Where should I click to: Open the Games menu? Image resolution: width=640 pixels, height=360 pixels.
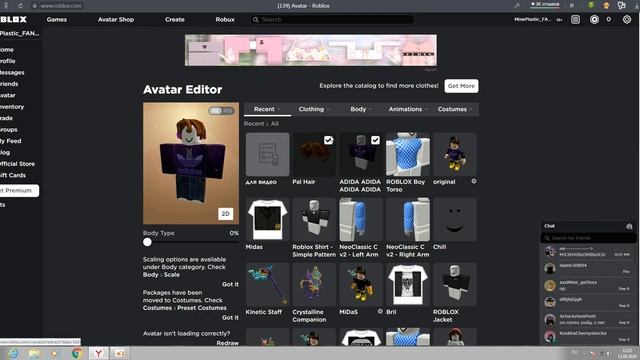(57, 19)
